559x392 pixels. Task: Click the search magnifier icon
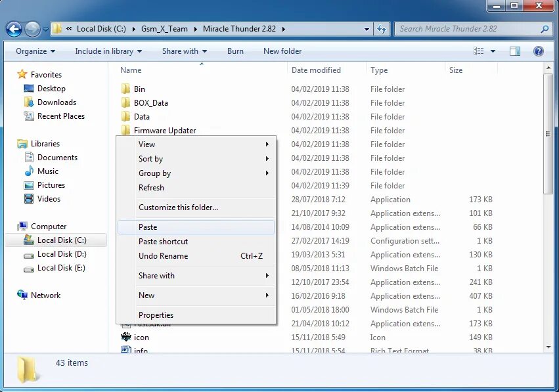545,30
